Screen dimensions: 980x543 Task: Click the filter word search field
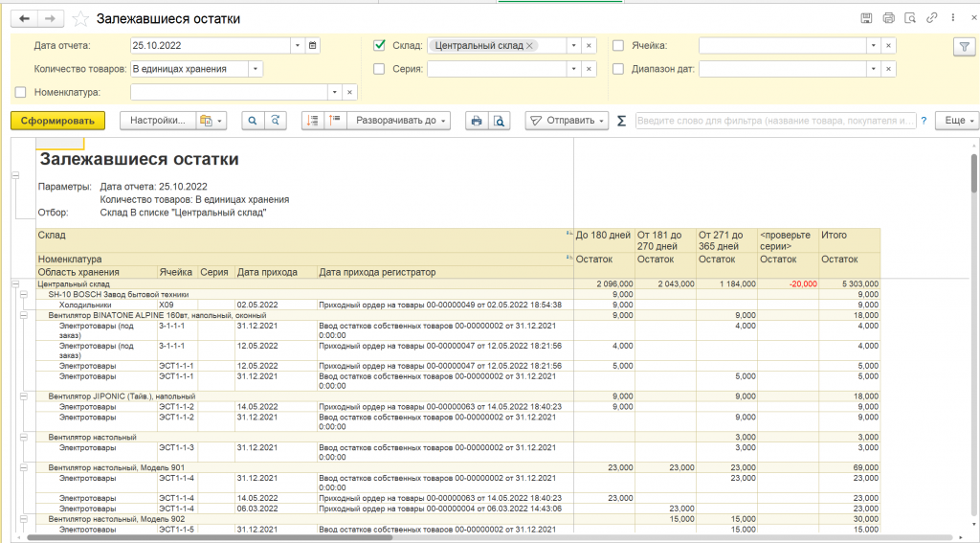point(775,121)
